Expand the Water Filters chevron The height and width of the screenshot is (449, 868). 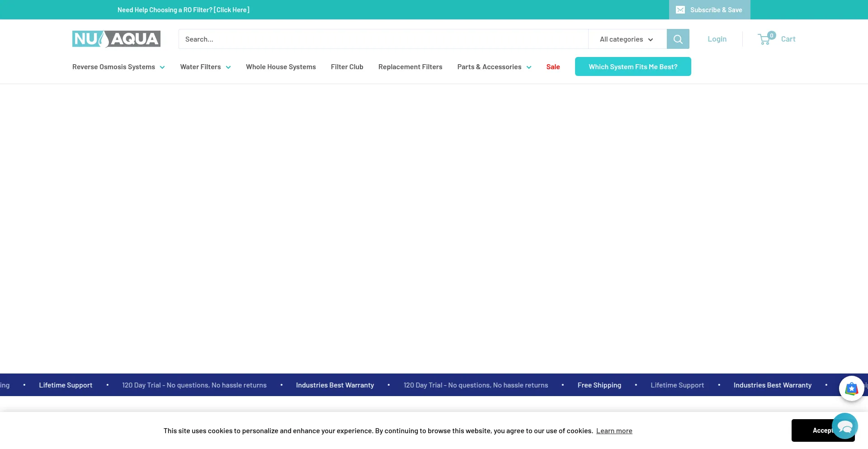[x=228, y=67]
